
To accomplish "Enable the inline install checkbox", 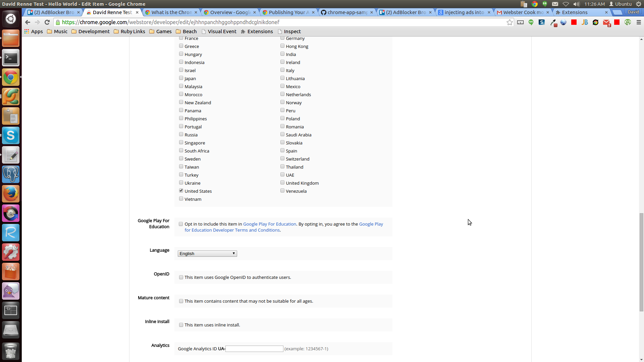I will pyautogui.click(x=181, y=325).
